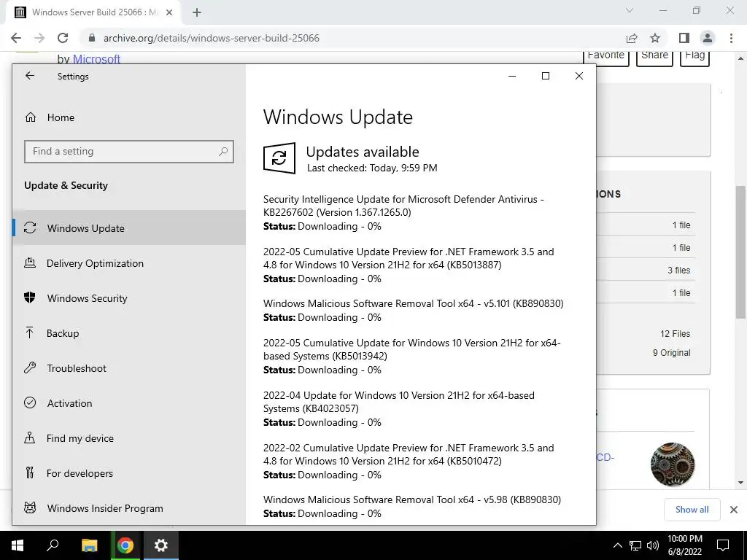Show hidden system tray icons
Image resolution: width=747 pixels, height=560 pixels.
(617, 545)
